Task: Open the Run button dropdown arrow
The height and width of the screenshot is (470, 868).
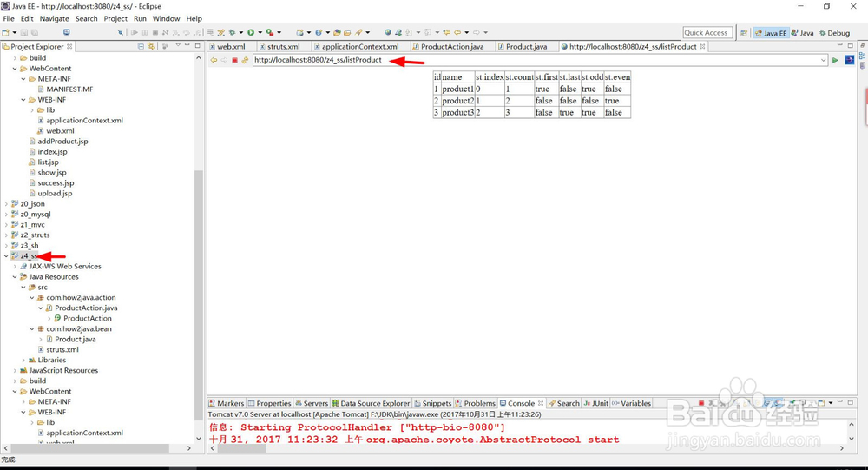Action: [260, 33]
